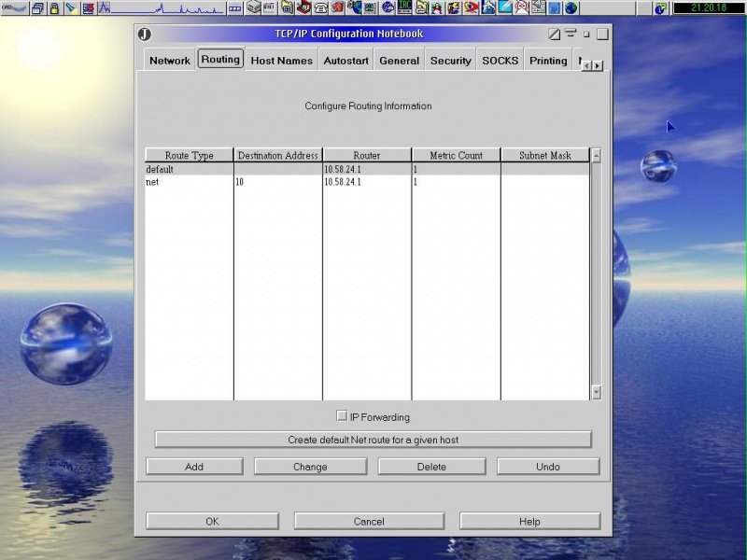747x560 pixels.
Task: Enable the IP Forwarding checkbox
Action: (x=343, y=416)
